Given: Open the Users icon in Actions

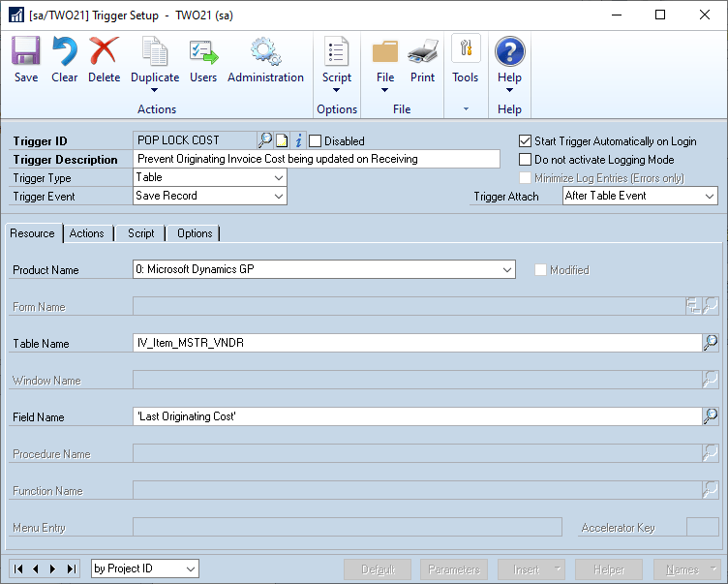Looking at the screenshot, I should [203, 51].
